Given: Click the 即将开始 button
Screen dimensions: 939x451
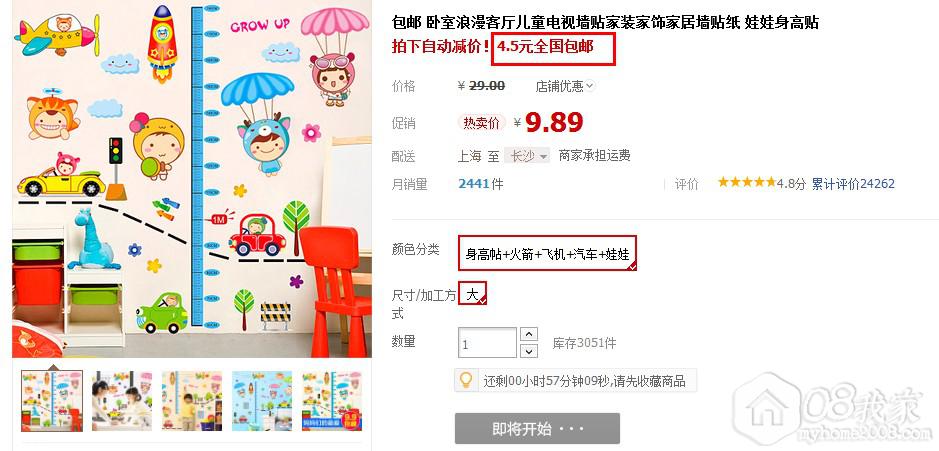Looking at the screenshot, I should pyautogui.click(x=537, y=429).
